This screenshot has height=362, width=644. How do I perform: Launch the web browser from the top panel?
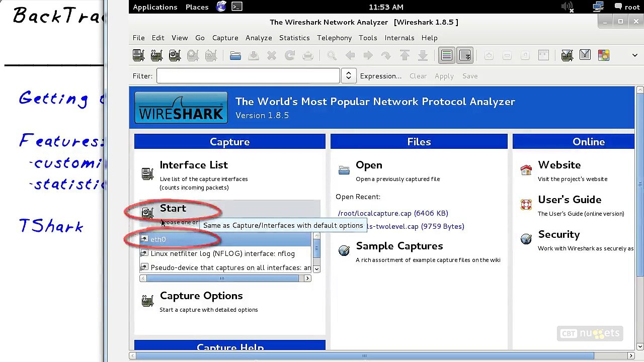[x=221, y=7]
